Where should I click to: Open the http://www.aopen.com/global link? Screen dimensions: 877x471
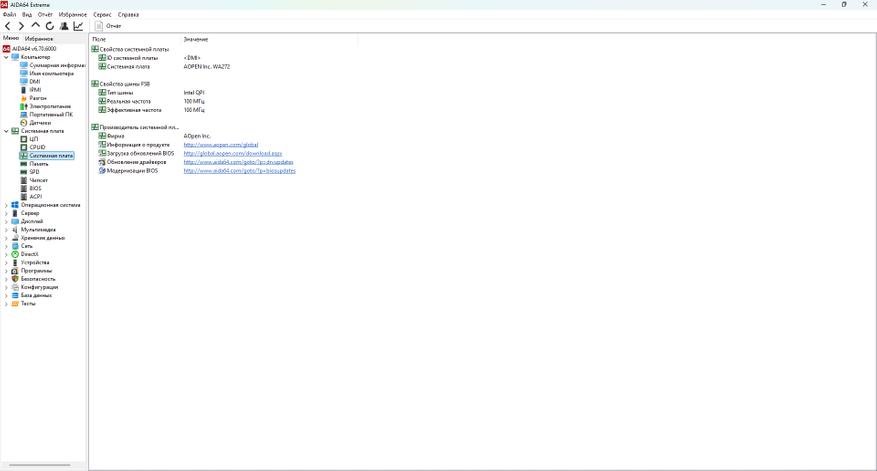221,145
